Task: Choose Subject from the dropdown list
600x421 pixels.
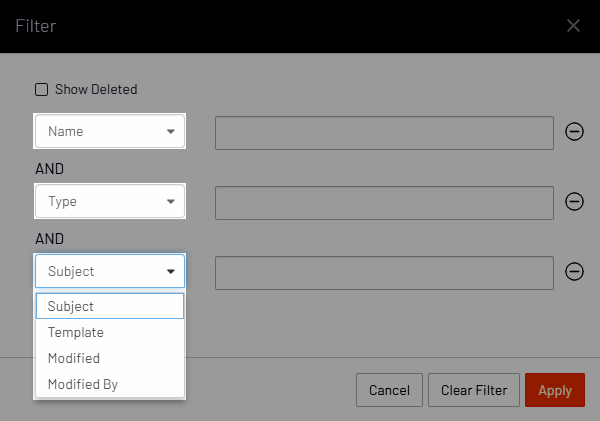Action: (110, 306)
